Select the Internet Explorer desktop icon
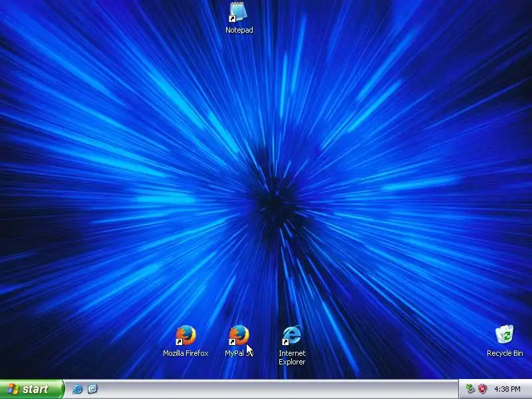Viewport: 532px width, 399px height. pyautogui.click(x=292, y=335)
